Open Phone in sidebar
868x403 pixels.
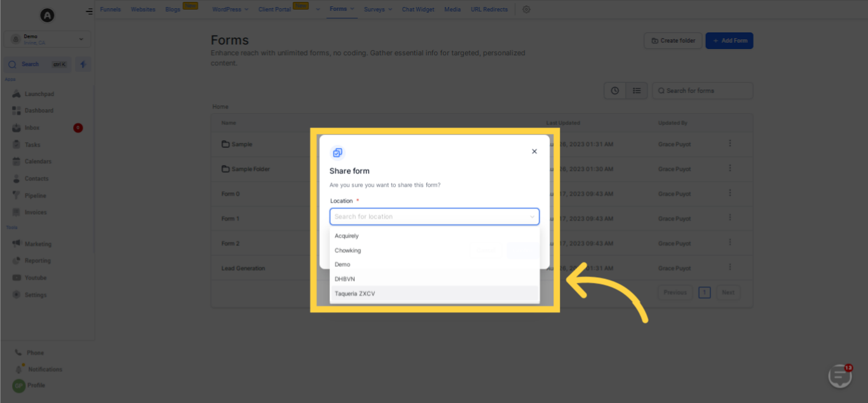[x=35, y=353]
